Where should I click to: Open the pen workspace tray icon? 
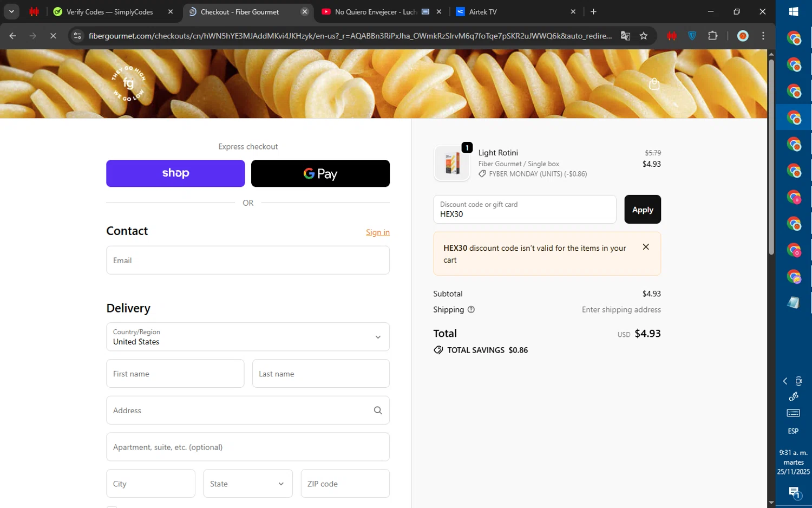click(794, 396)
